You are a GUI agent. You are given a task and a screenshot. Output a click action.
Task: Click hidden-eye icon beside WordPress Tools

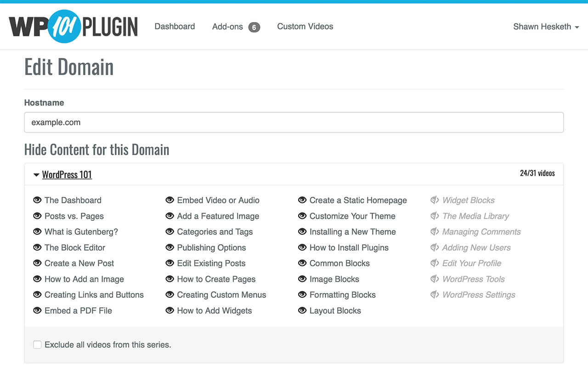(x=435, y=279)
